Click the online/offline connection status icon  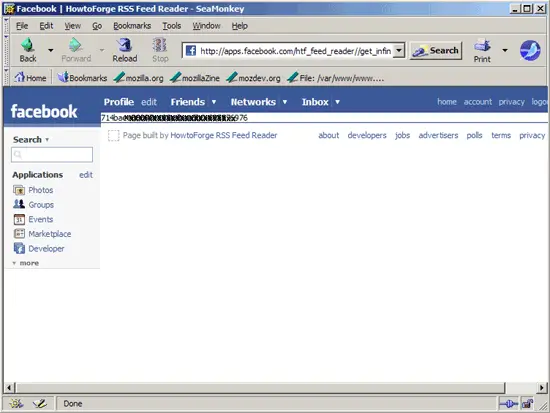tap(509, 404)
